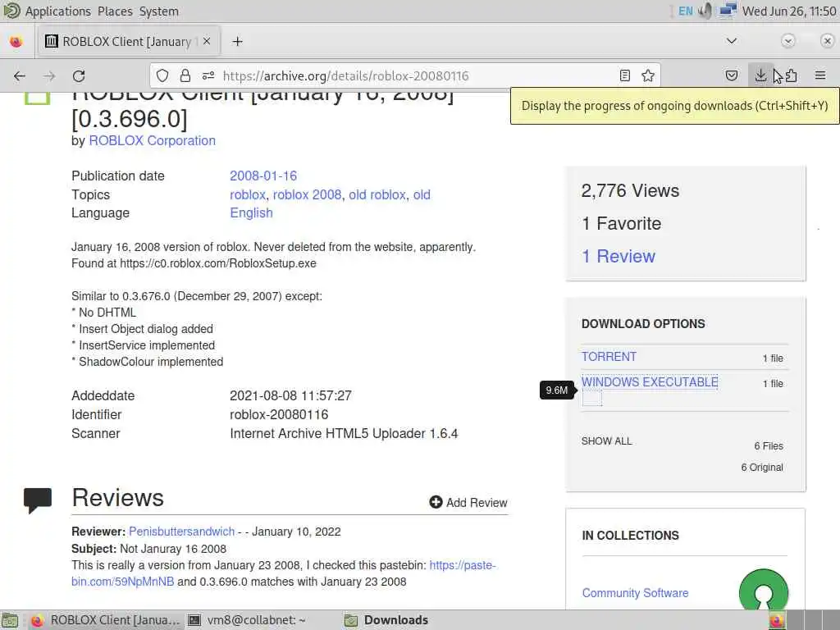Expand the list all tabs chevron

coord(731,41)
